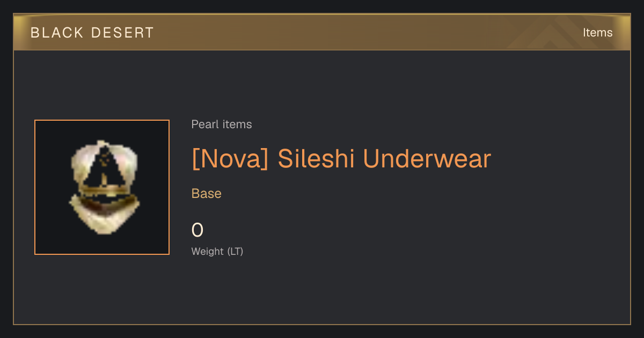This screenshot has height=338, width=644.
Task: Click the upper chest piece of the item icon
Action: pos(105,169)
